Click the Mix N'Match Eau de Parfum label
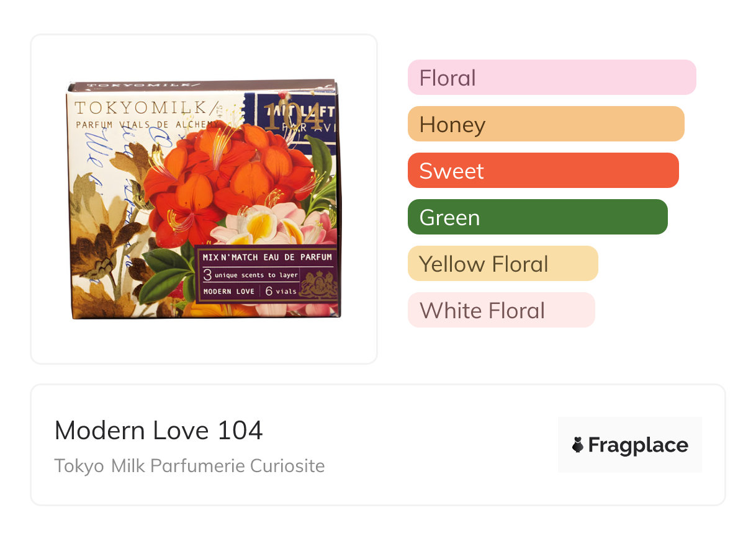Image resolution: width=756 pixels, height=536 pixels. pos(267,257)
